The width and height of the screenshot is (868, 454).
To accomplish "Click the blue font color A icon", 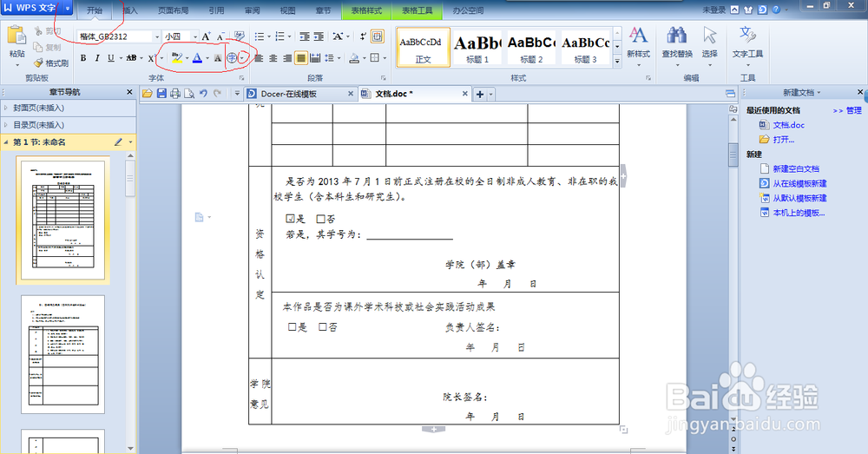I will (x=197, y=58).
